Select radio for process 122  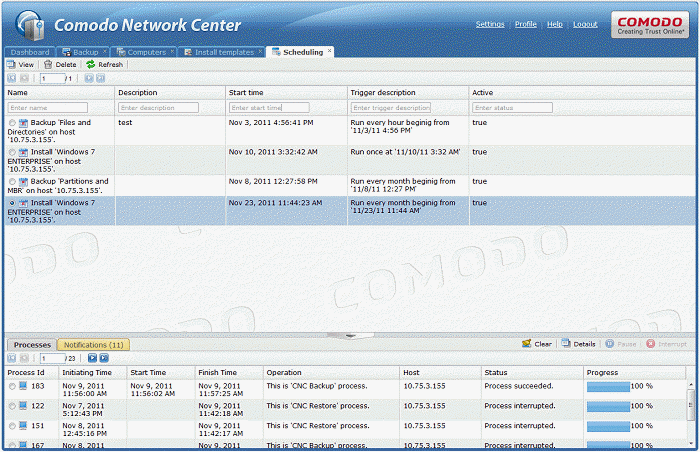12,406
